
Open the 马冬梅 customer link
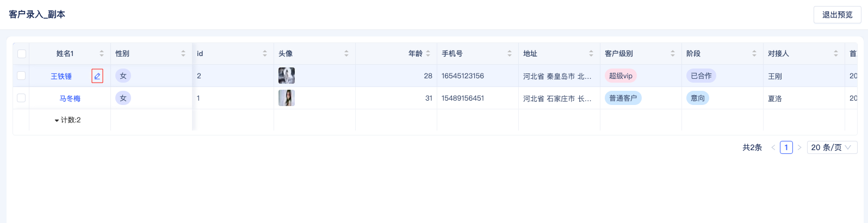tap(70, 98)
